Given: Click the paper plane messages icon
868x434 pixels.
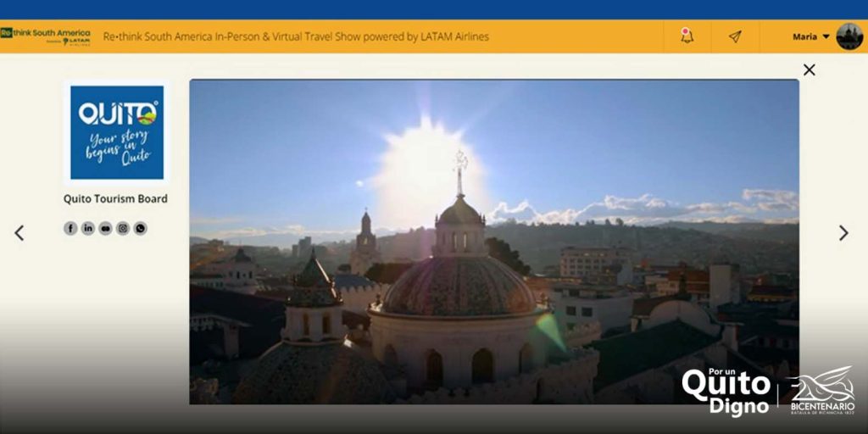Looking at the screenshot, I should [x=735, y=36].
